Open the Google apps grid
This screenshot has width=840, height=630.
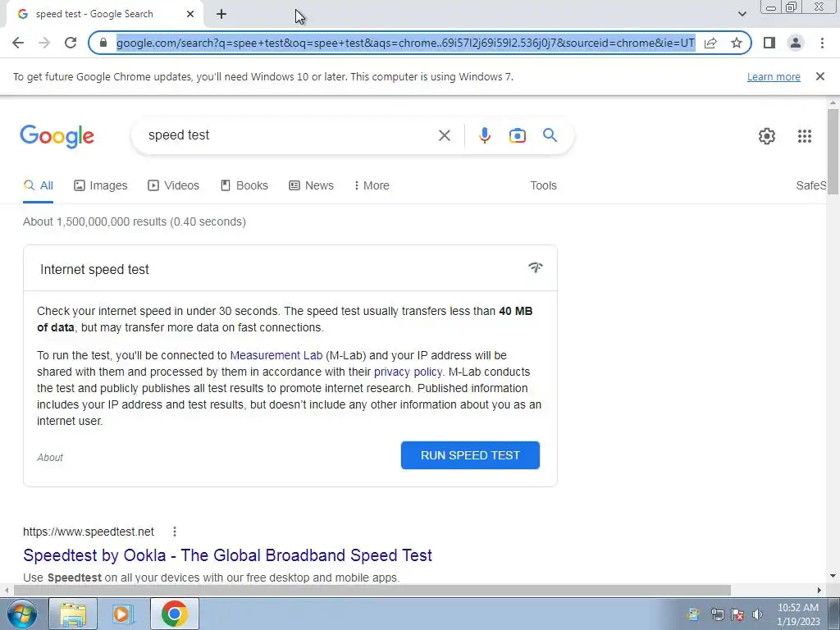804,136
